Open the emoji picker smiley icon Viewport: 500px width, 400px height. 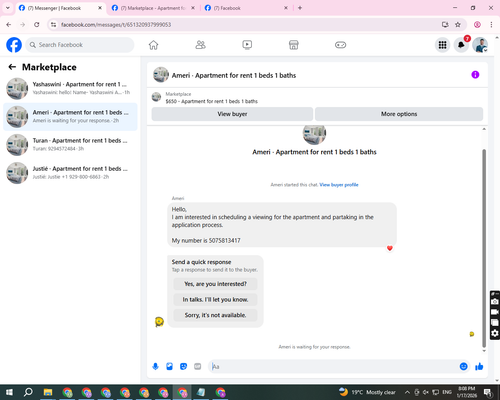pos(463,367)
